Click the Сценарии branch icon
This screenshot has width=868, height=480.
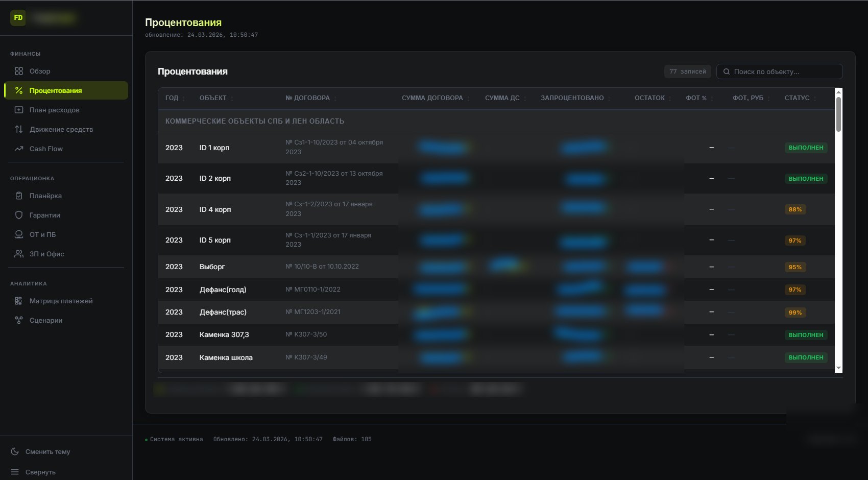[x=19, y=320]
